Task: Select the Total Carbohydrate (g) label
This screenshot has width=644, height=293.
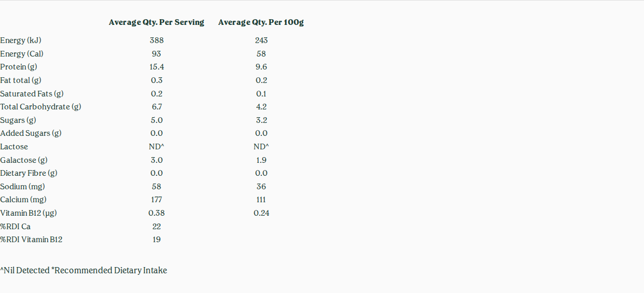Action: click(40, 107)
